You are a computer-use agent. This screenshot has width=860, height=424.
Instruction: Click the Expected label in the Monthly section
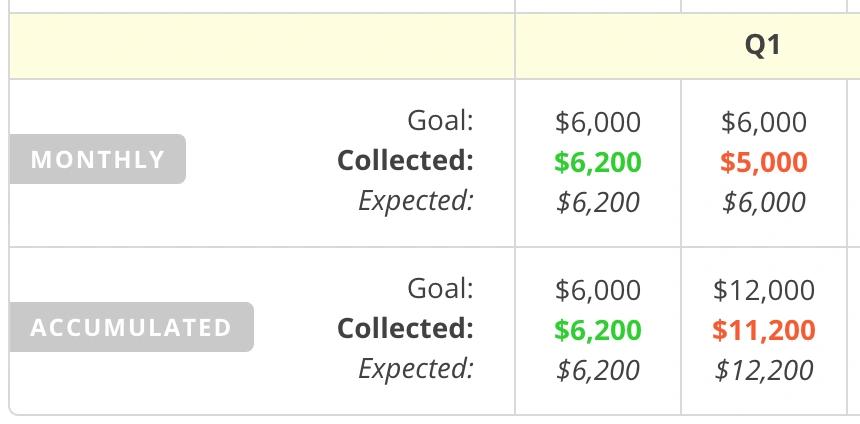(416, 201)
